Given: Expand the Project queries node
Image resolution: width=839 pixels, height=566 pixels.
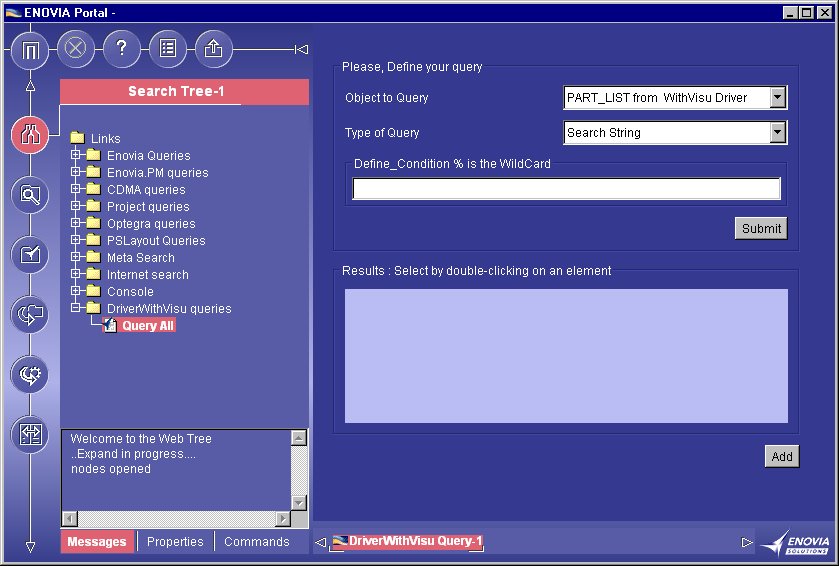Looking at the screenshot, I should coord(75,206).
